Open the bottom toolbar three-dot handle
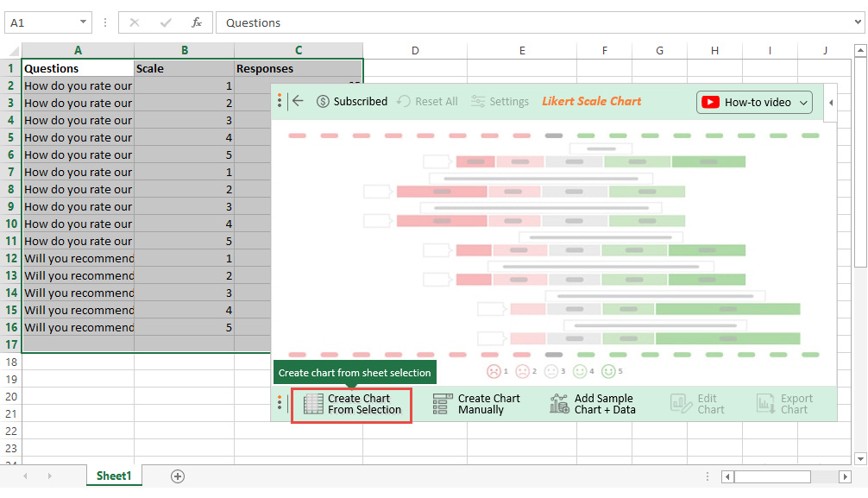868x498 pixels. pos(279,403)
